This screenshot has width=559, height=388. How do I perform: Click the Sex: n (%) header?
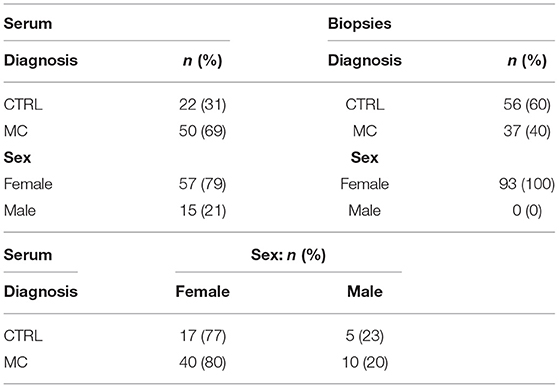point(288,255)
